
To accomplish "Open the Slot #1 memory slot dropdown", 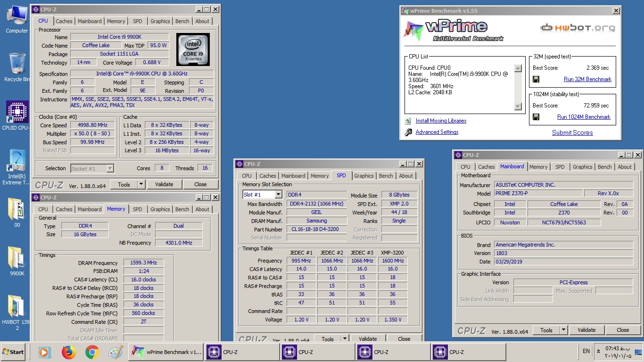I will pos(278,195).
